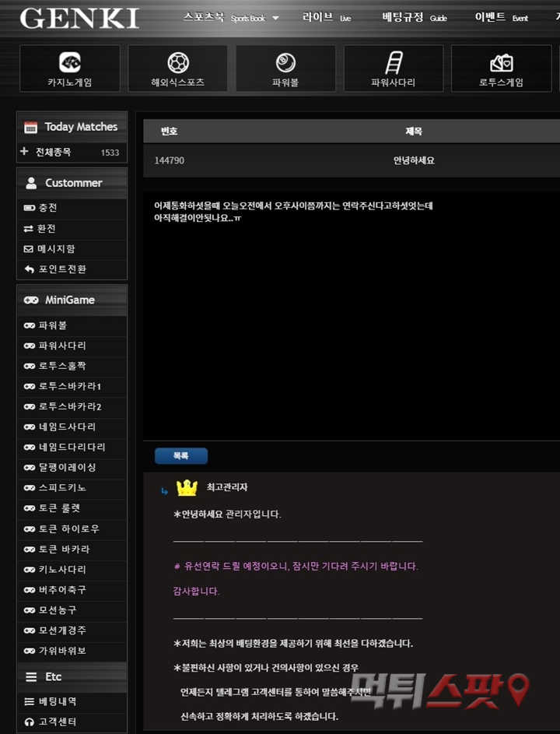
Task: Open the 스피드키노 minigame link
Action: click(x=62, y=488)
